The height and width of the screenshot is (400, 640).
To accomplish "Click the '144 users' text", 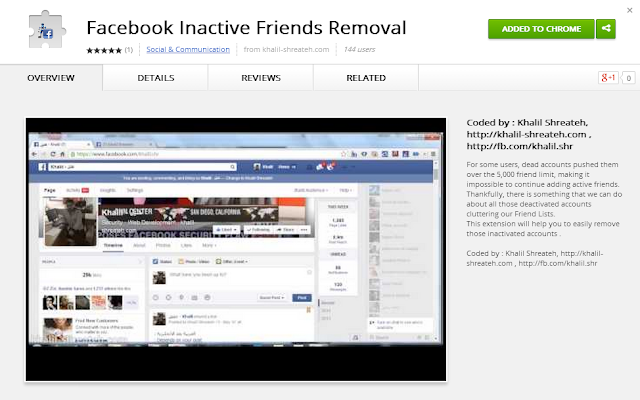I will coord(359,49).
